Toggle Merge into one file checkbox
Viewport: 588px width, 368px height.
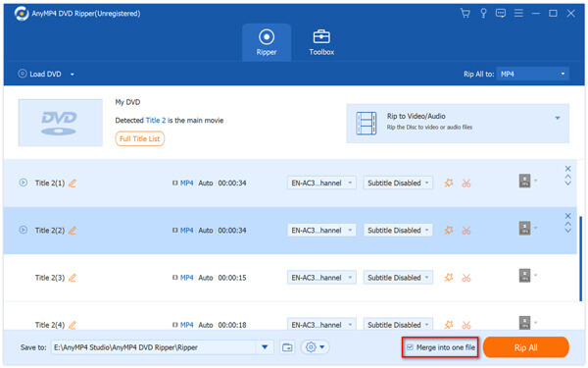[411, 347]
